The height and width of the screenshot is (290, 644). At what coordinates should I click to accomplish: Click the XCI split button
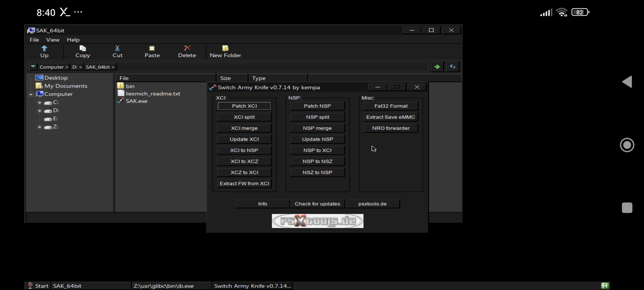[x=244, y=117]
